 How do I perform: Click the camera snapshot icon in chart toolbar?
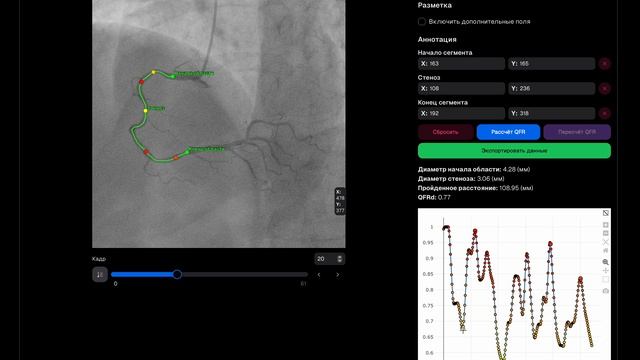pyautogui.click(x=605, y=291)
